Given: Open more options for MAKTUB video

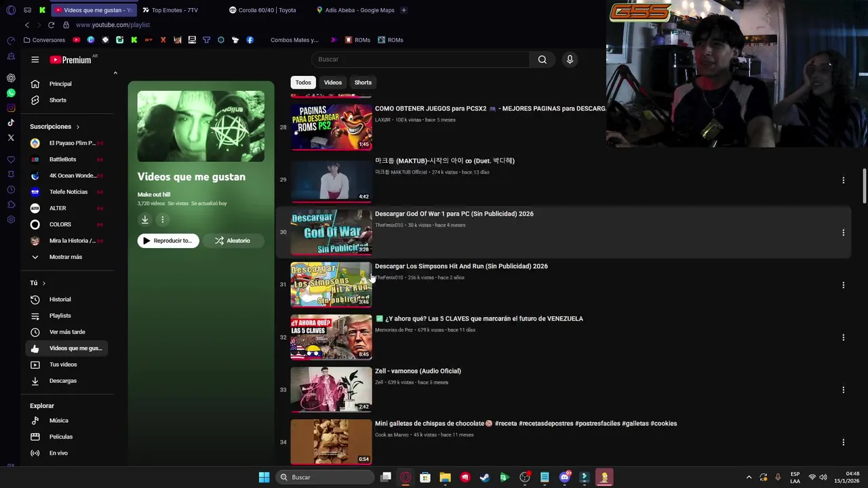Looking at the screenshot, I should coord(843,180).
